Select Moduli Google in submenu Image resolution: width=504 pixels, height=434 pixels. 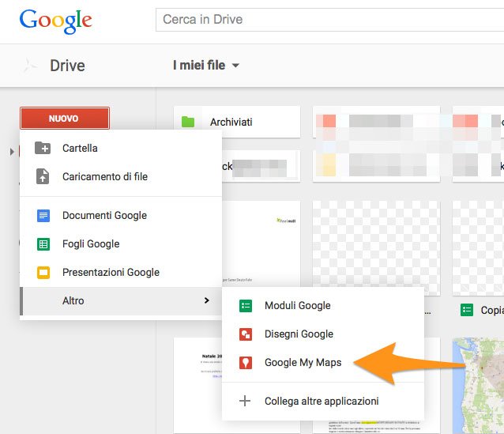point(323,306)
